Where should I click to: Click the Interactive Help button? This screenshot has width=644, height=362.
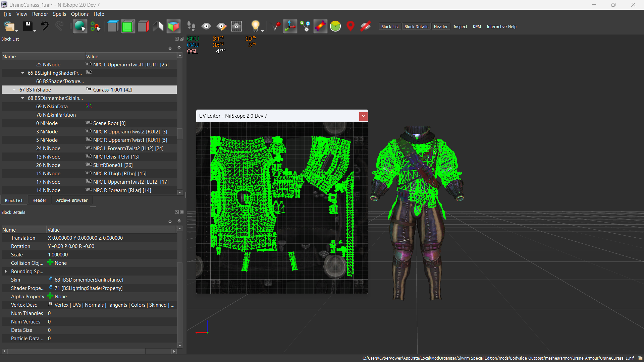point(501,27)
